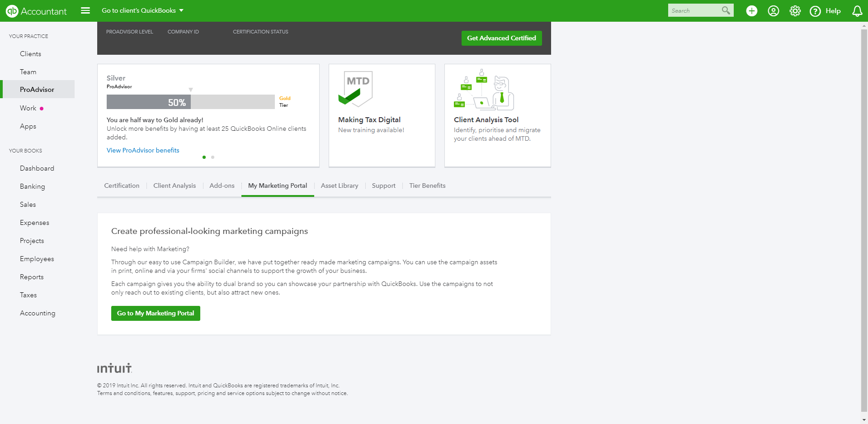
Task: Switch to the Support tab
Action: click(384, 186)
